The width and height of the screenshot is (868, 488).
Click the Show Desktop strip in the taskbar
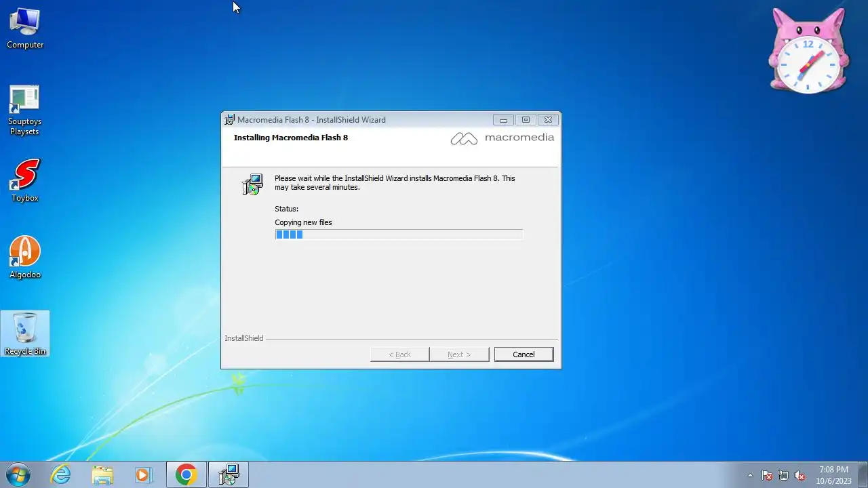[863, 475]
